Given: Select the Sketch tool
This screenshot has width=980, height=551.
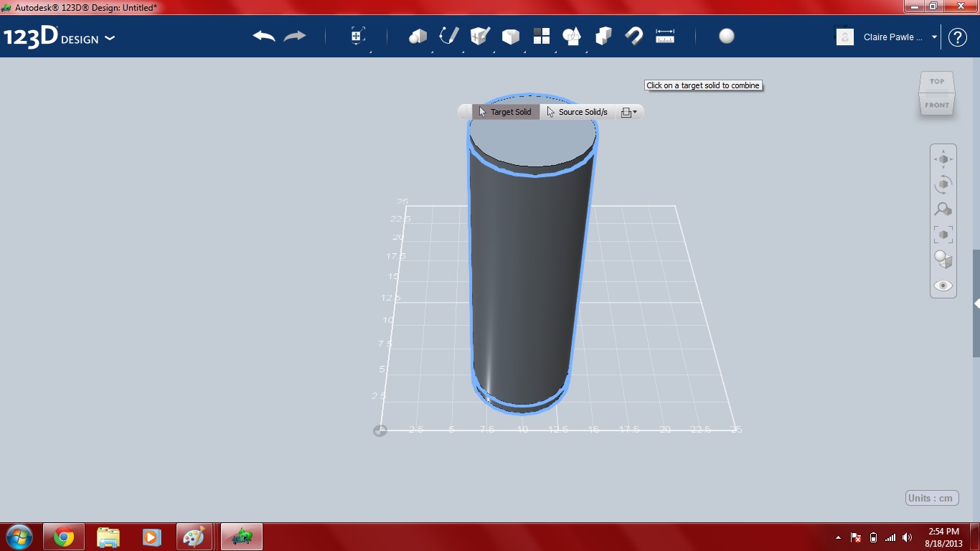Looking at the screenshot, I should (x=449, y=36).
